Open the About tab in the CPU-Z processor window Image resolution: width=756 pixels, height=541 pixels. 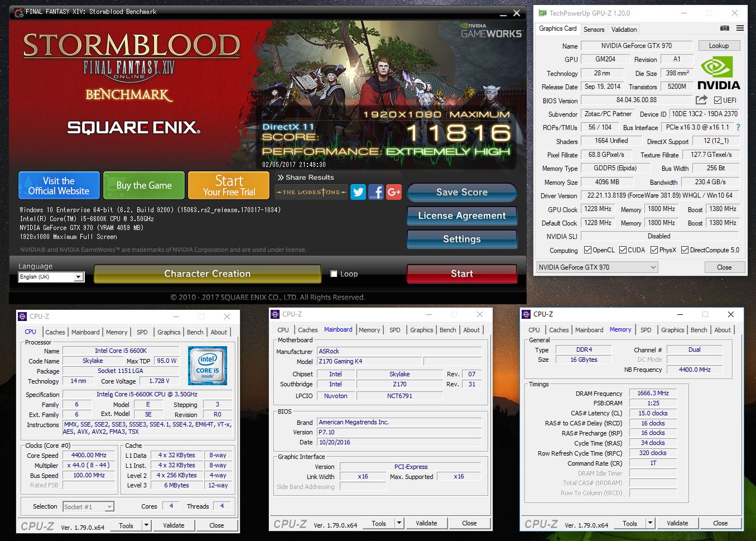pyautogui.click(x=219, y=332)
